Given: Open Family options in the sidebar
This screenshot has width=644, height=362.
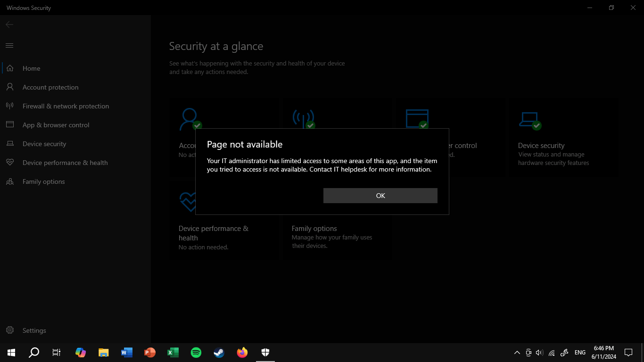Looking at the screenshot, I should point(75,181).
